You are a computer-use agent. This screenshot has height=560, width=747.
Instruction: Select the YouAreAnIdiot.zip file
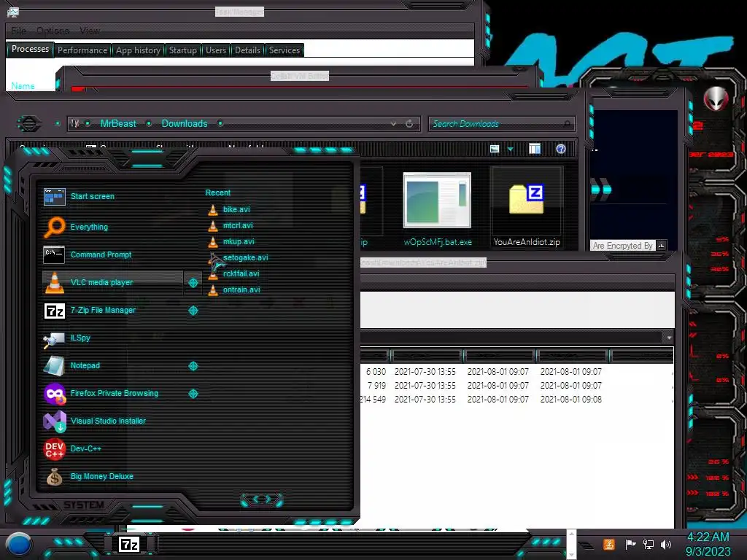527,209
